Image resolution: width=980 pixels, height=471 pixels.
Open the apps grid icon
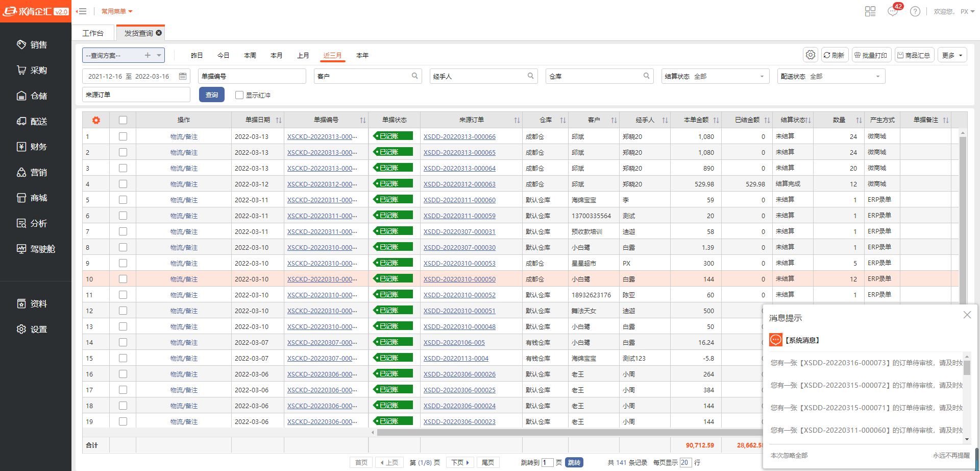[870, 11]
